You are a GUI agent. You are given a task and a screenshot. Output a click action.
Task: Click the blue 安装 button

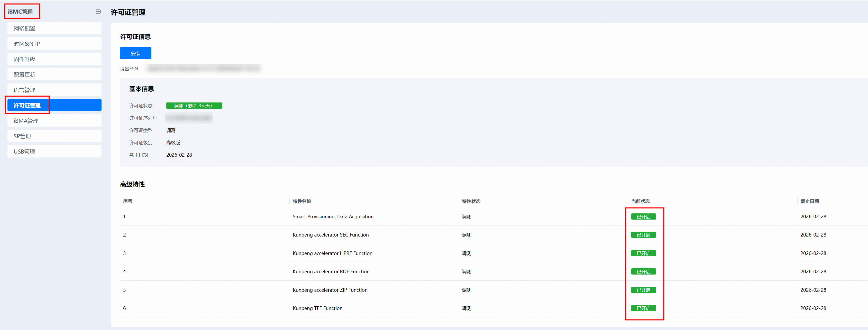135,53
